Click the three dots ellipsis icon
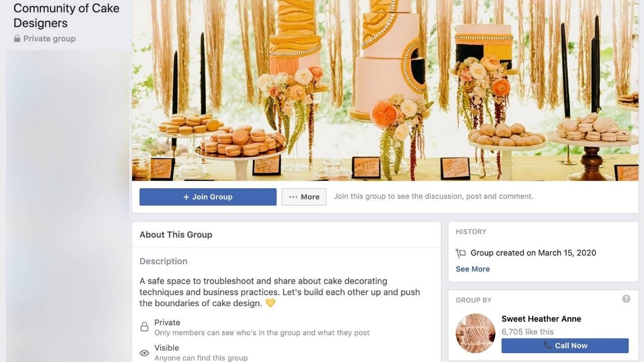 [x=293, y=197]
